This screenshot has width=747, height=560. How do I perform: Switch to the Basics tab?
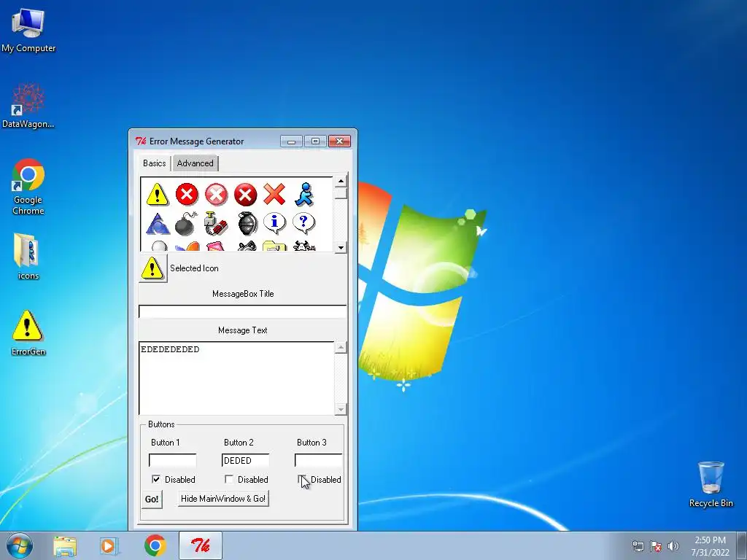(x=155, y=163)
